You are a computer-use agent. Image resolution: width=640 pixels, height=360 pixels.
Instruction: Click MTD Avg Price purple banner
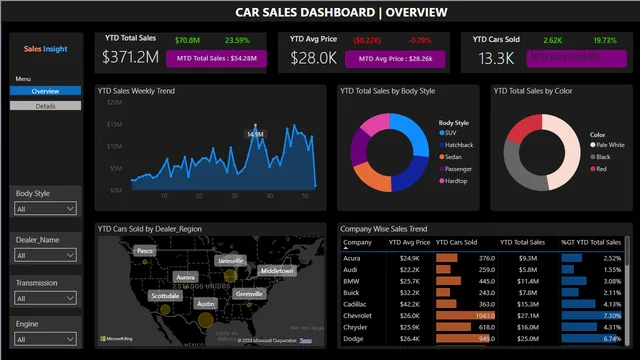click(x=395, y=59)
